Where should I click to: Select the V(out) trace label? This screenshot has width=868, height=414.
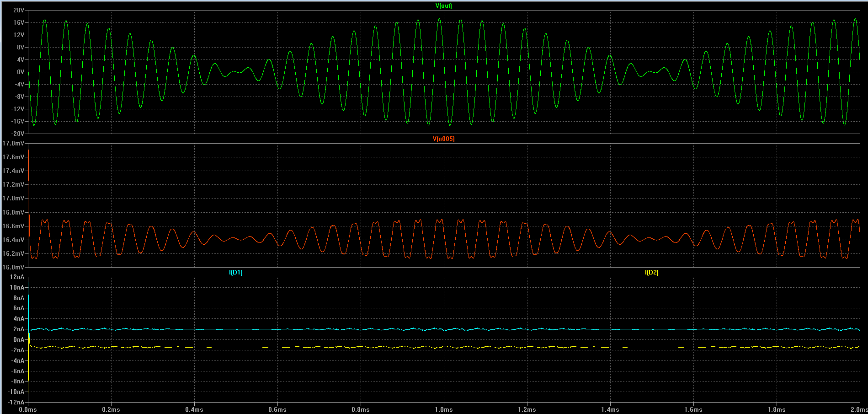[x=443, y=6]
